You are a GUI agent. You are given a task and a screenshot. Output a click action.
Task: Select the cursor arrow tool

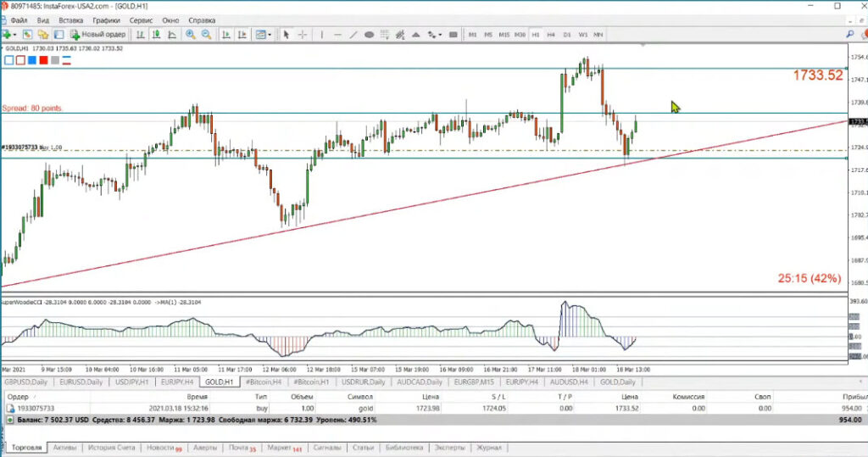pos(287,35)
